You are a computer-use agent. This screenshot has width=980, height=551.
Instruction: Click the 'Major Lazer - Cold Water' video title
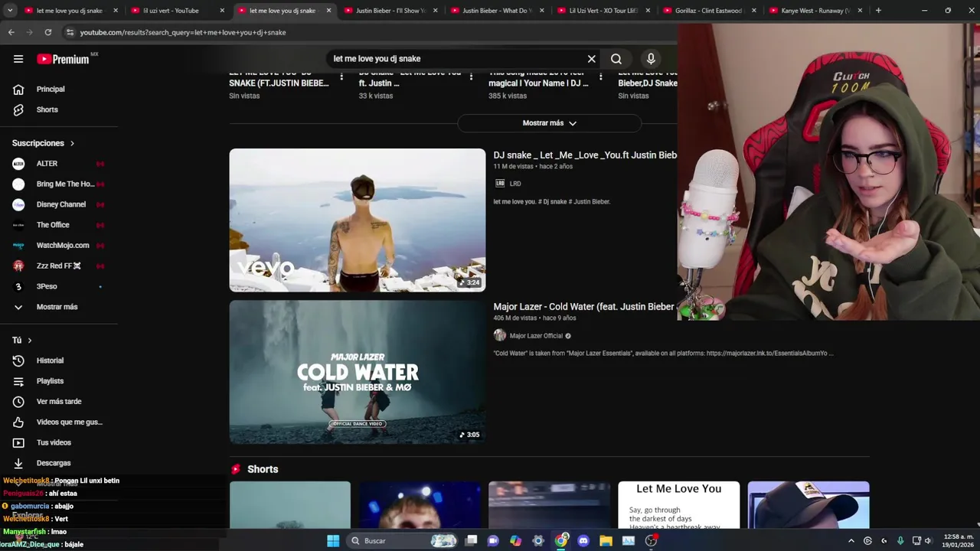point(584,307)
